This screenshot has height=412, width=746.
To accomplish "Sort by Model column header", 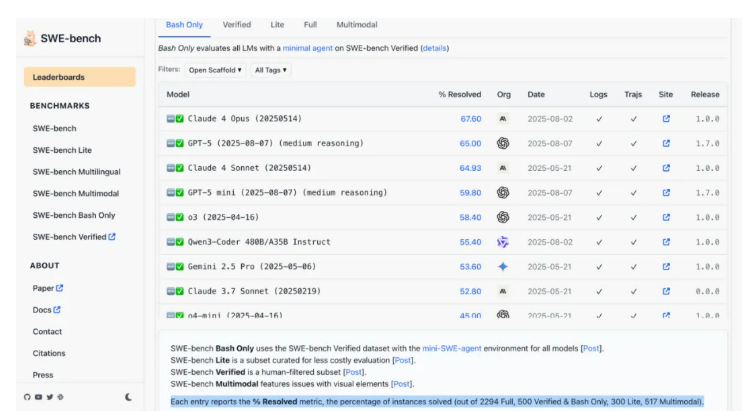I will [178, 95].
